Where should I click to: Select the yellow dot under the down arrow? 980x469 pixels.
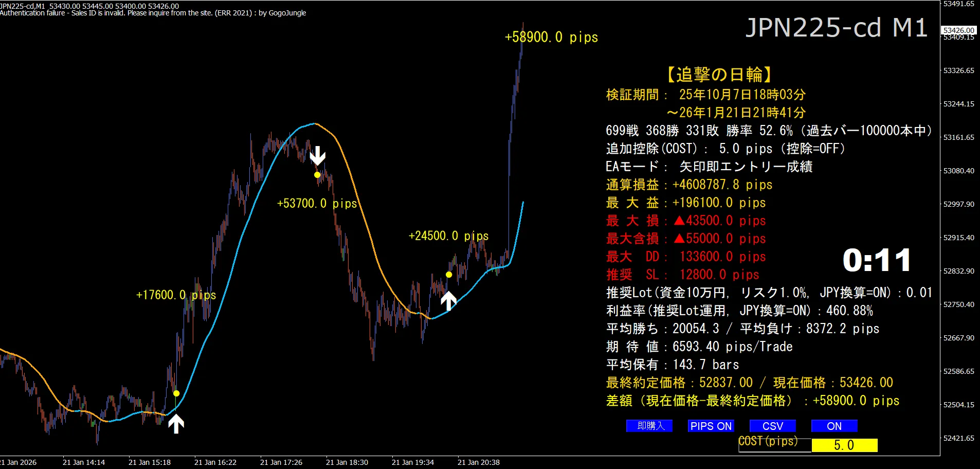(x=317, y=175)
